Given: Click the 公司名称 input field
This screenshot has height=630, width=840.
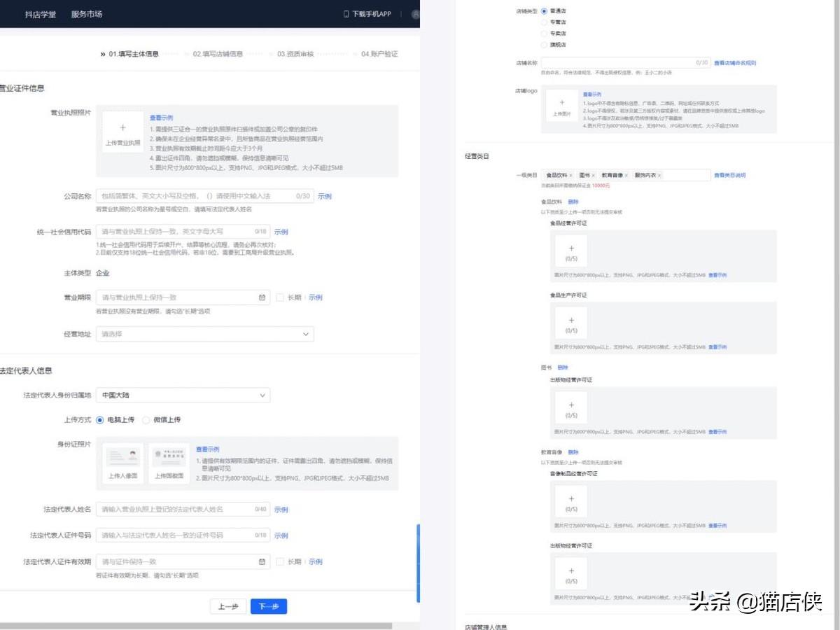Looking at the screenshot, I should point(204,196).
